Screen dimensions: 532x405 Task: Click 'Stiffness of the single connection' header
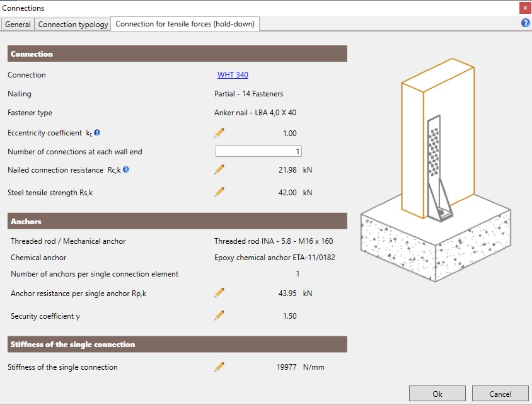point(177,345)
